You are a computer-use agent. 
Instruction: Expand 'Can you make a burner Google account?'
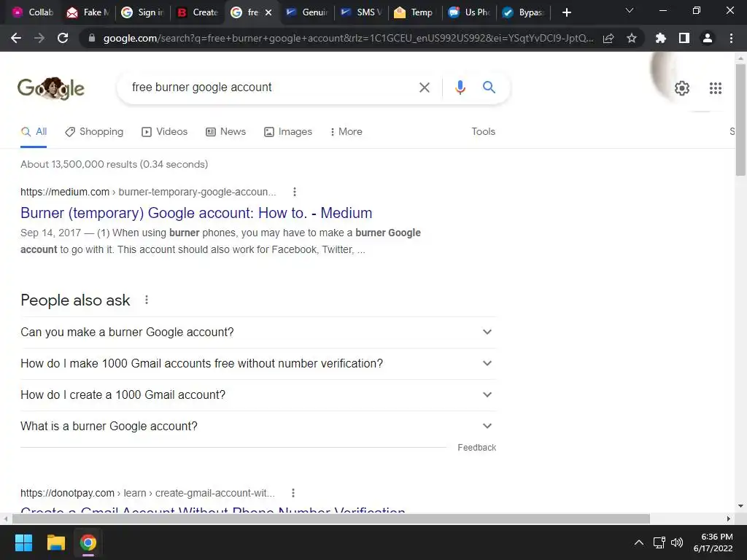[x=258, y=332]
